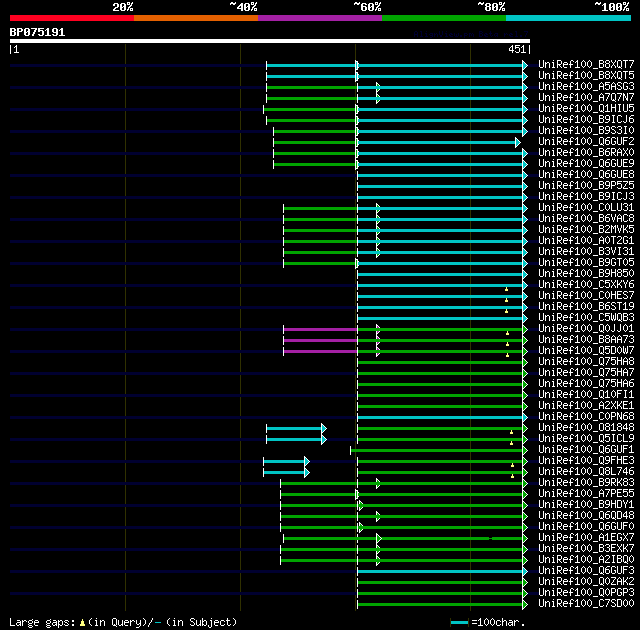This screenshot has width=640, height=630.
Task: Open UniRef100_B9GT05 entry
Action: 586,263
